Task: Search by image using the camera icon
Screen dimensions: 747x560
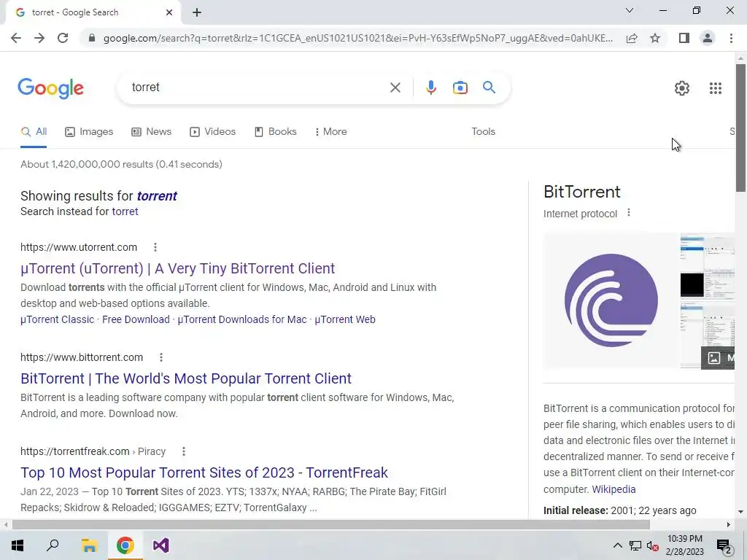Action: tap(460, 87)
